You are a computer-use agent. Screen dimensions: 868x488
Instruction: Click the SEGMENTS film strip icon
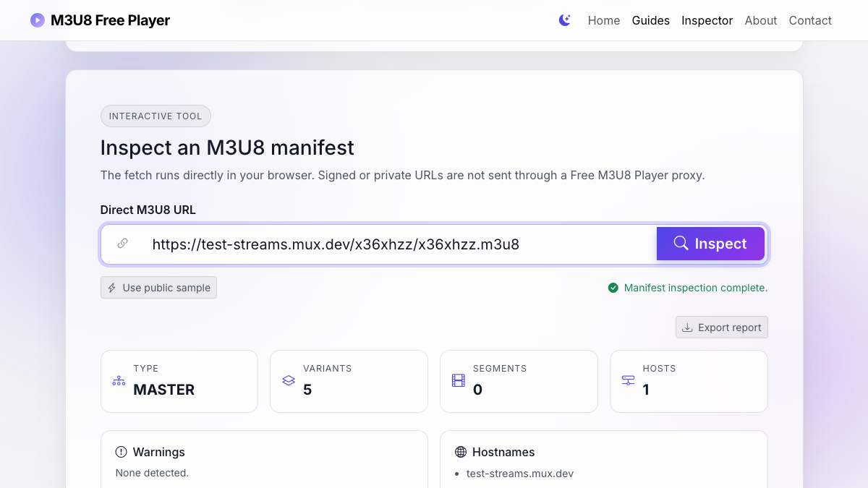(459, 380)
